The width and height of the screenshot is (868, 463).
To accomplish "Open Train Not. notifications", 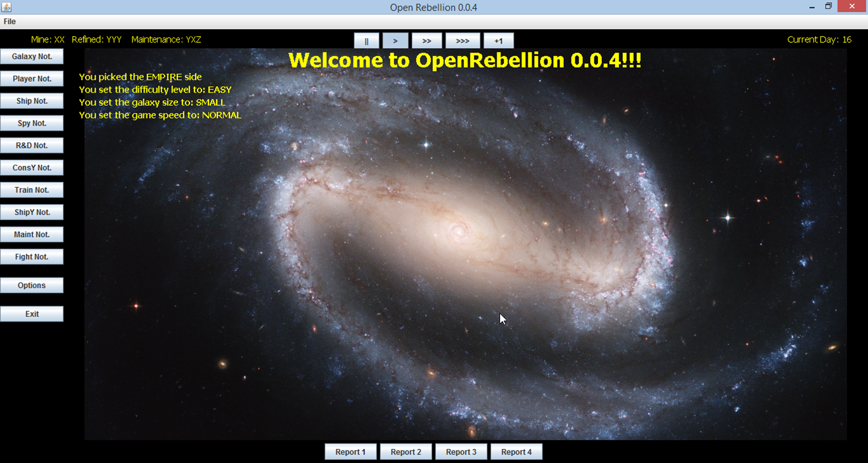I will [x=32, y=190].
